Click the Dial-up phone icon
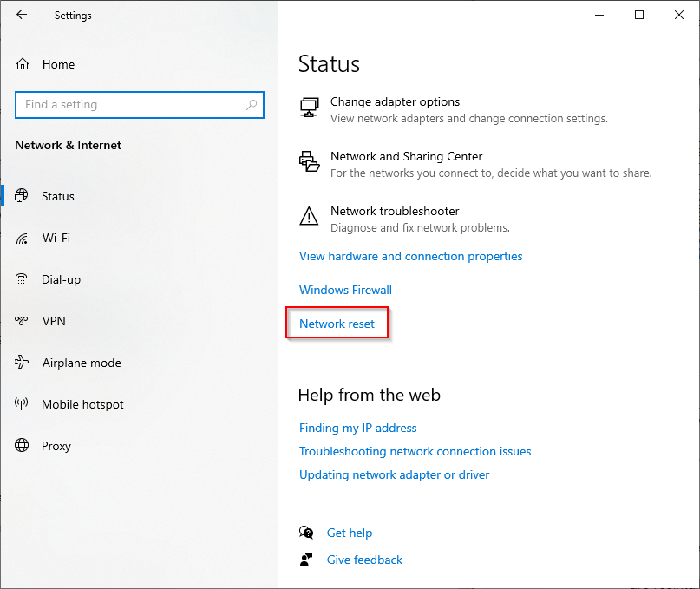The width and height of the screenshot is (700, 589). tap(23, 279)
